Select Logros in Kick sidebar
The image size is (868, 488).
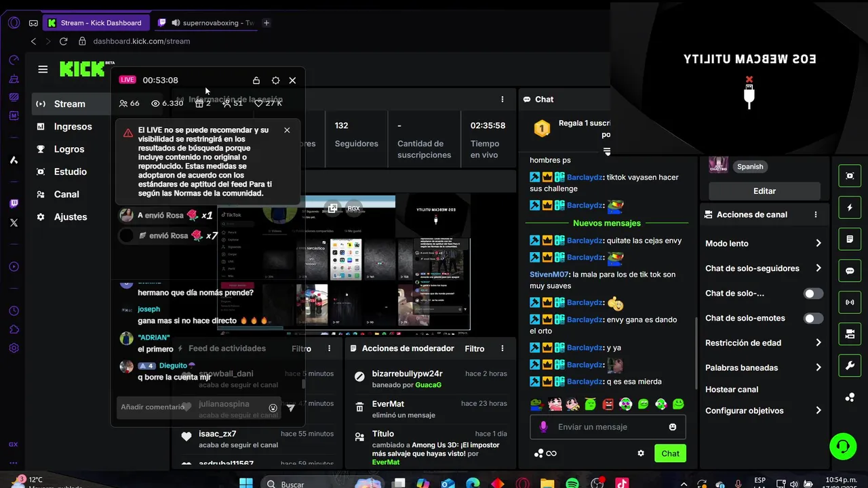coord(70,149)
